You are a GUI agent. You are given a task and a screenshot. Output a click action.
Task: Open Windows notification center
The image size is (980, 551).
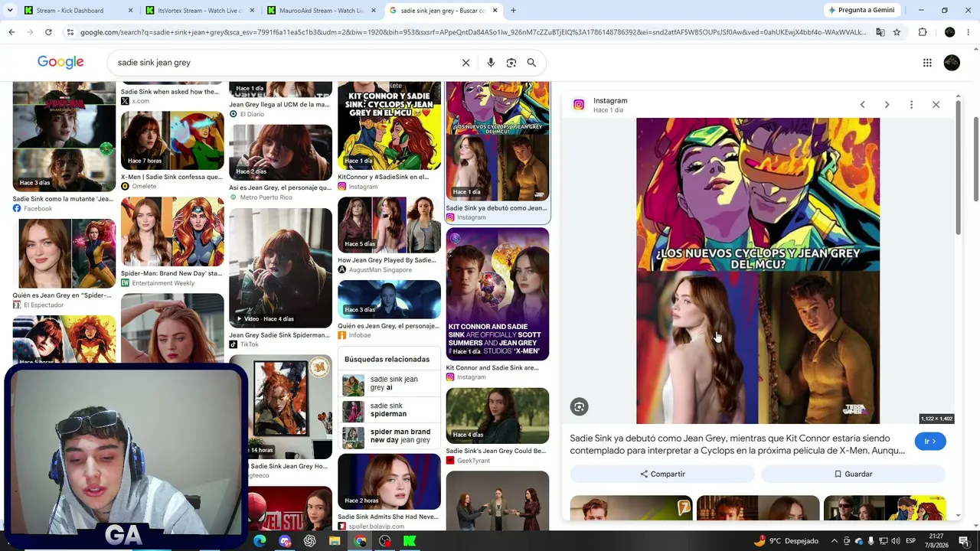click(x=964, y=541)
